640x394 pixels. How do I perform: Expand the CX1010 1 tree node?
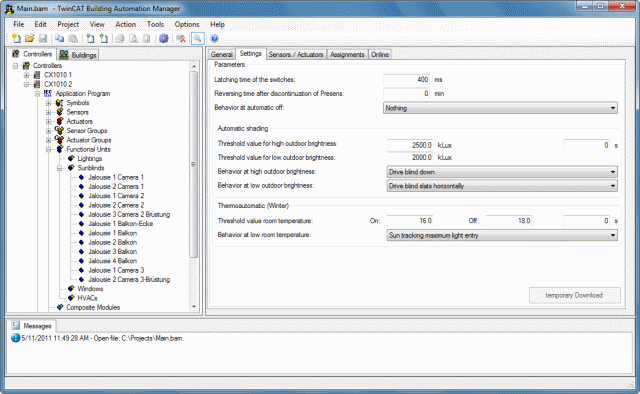point(27,75)
